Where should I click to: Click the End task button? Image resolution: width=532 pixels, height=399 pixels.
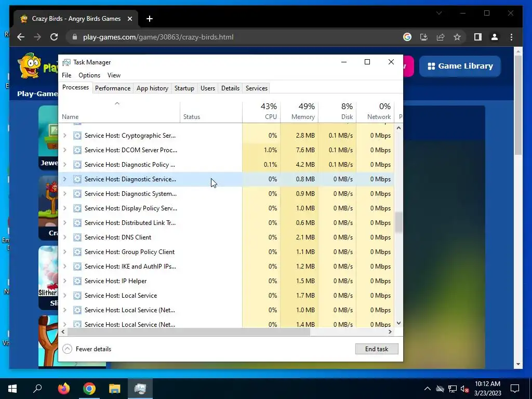click(377, 349)
